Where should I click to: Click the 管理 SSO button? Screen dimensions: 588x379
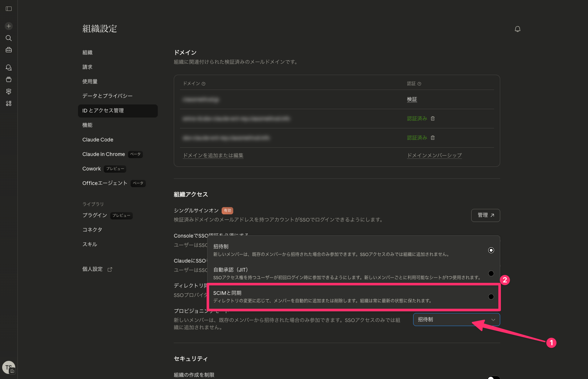[485, 215]
